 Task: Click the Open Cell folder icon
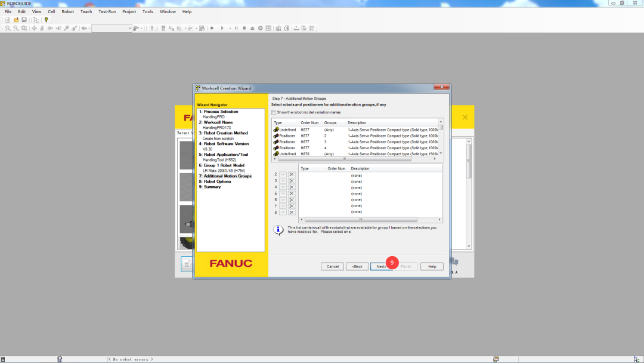pyautogui.click(x=16, y=20)
